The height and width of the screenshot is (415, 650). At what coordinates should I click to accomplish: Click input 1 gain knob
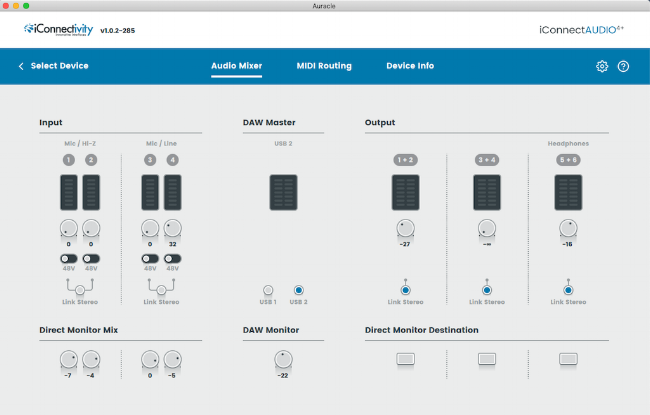click(x=69, y=228)
